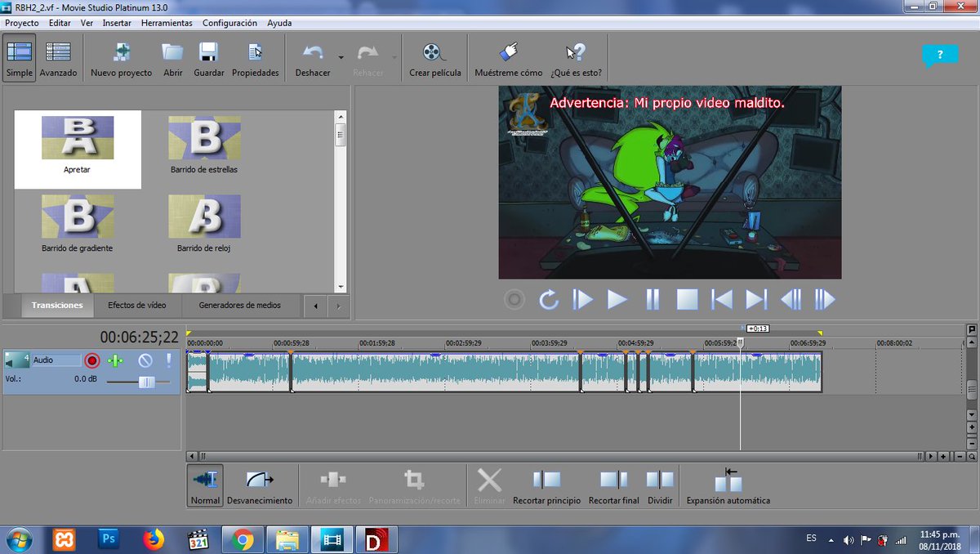Click the blue help bubble icon
Screen dimensions: 980x554
tap(939, 56)
